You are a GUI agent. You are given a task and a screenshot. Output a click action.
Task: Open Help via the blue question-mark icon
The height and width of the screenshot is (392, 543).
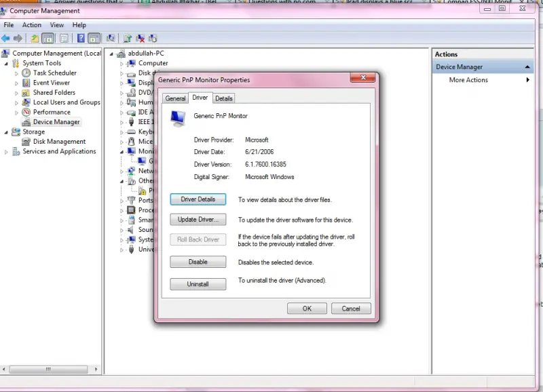tap(81, 39)
